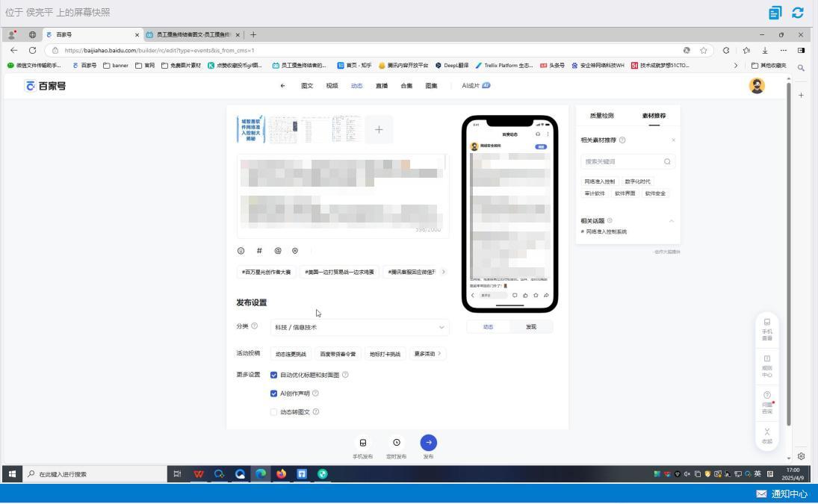Refresh the browser page
This screenshot has width=818, height=504.
click(32, 50)
